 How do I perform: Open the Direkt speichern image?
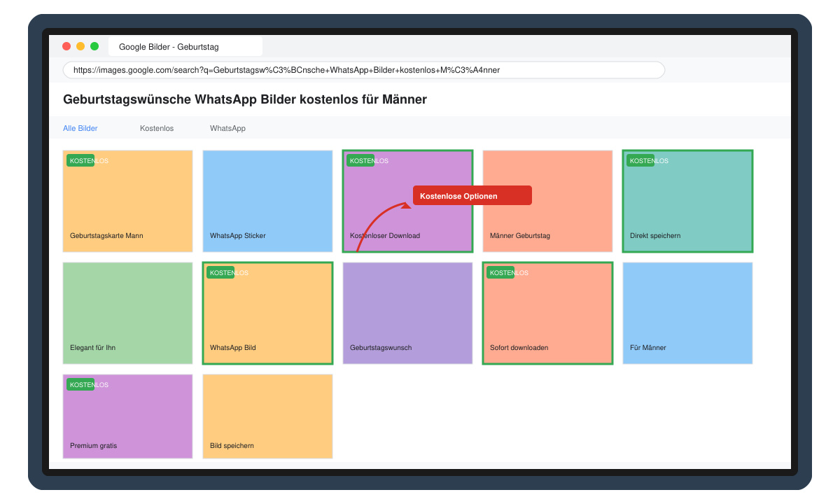pyautogui.click(x=687, y=201)
